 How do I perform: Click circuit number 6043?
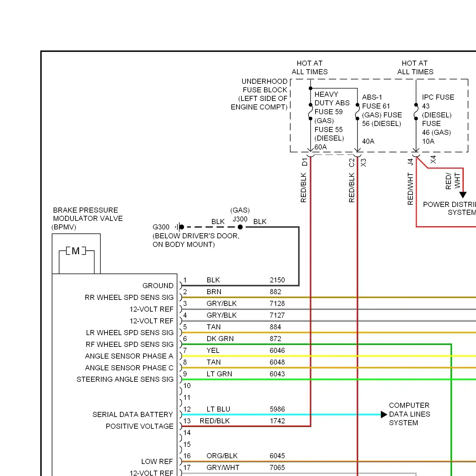point(277,374)
